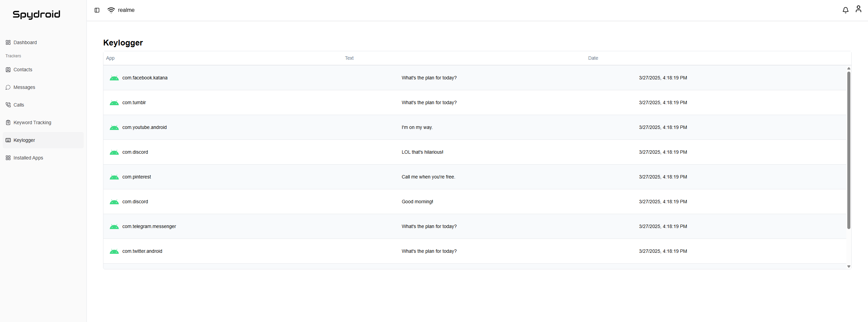Open the user account icon
868x322 pixels.
pyautogui.click(x=859, y=9)
